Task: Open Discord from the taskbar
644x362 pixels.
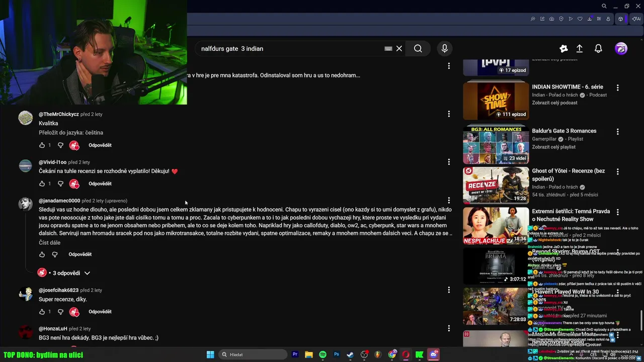Action: 433,354
